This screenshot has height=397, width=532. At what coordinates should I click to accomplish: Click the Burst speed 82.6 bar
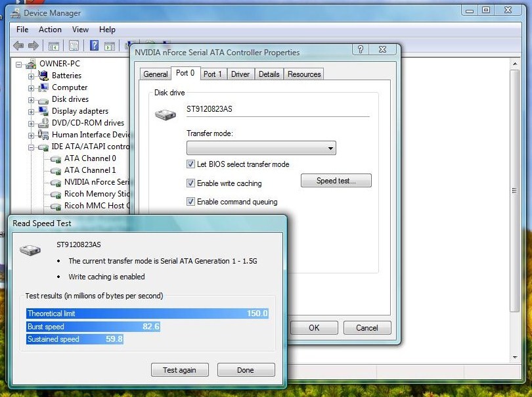pos(93,327)
